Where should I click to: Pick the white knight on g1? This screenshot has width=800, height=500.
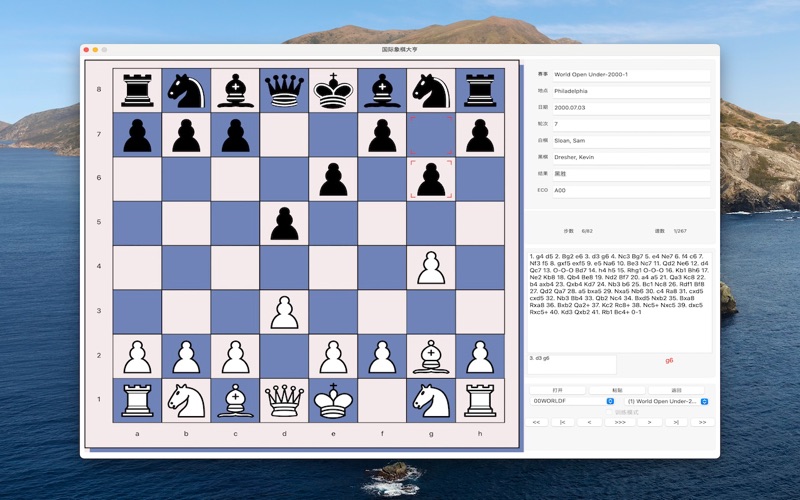tap(431, 401)
